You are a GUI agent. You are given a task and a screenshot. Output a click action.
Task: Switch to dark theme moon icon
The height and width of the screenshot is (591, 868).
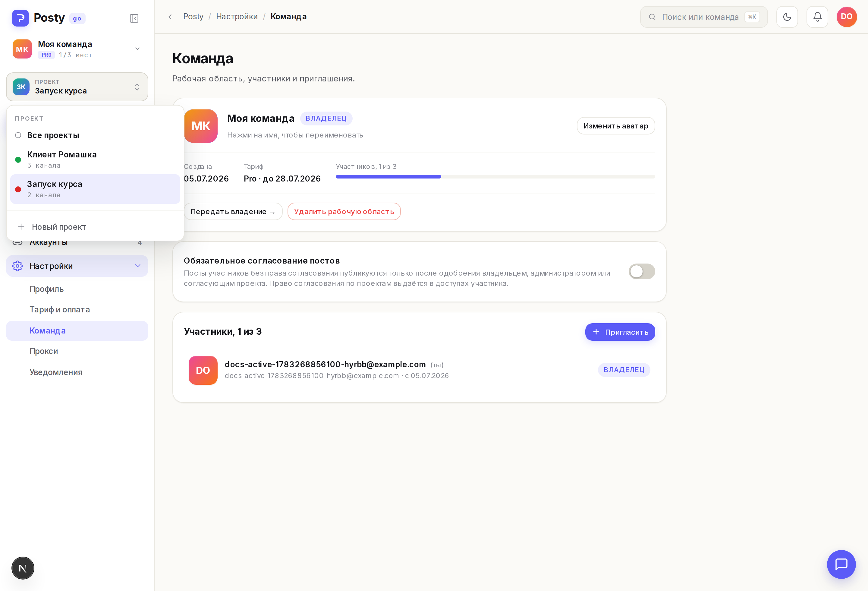pyautogui.click(x=787, y=17)
